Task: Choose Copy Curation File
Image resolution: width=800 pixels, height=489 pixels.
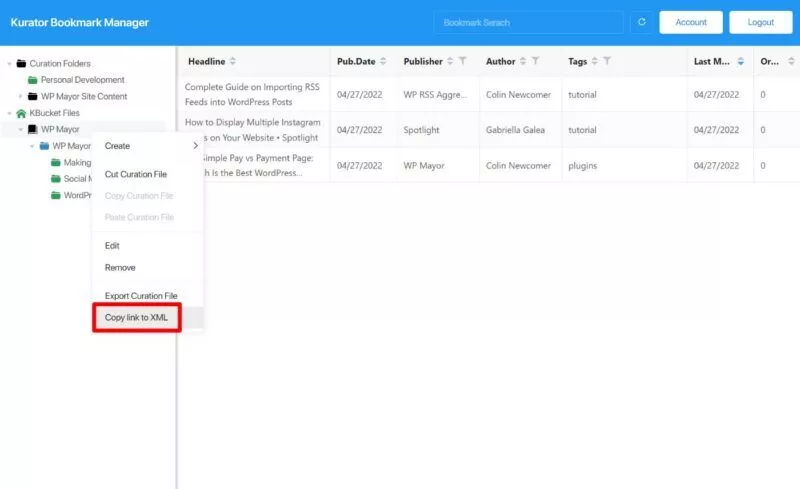Action: 147,195
